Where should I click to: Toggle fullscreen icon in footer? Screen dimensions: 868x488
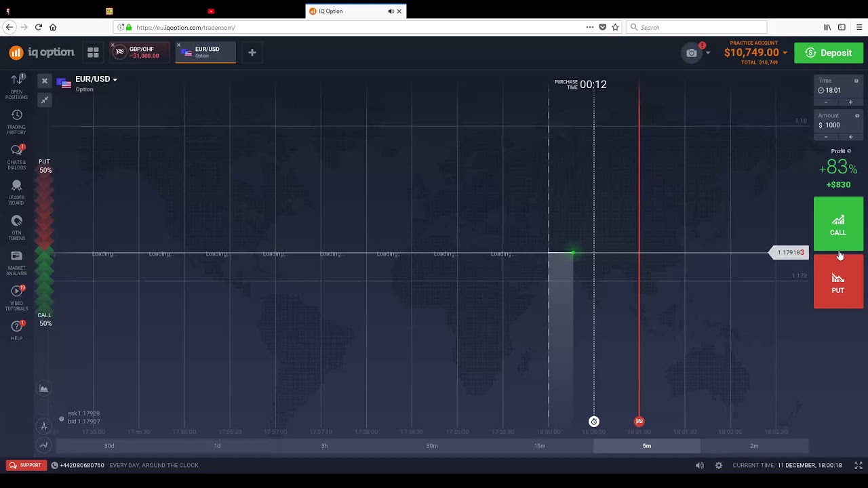pos(858,465)
